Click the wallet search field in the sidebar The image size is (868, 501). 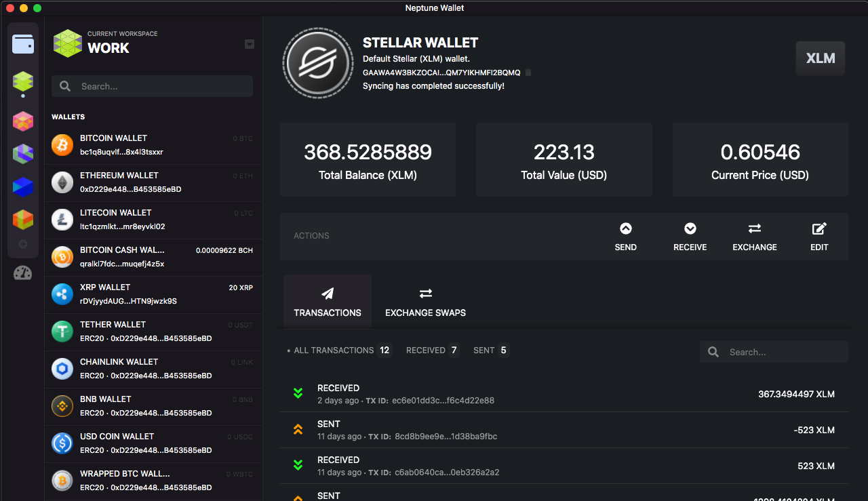152,86
